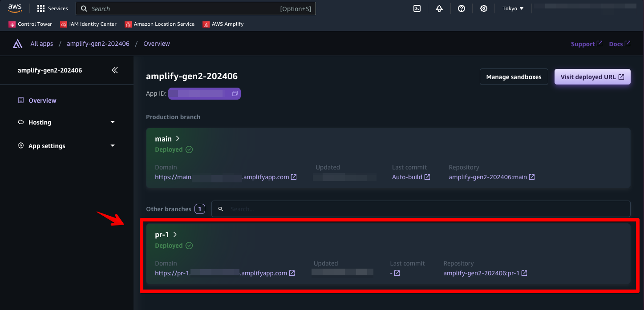Open the AWS help question mark icon
The height and width of the screenshot is (310, 644).
point(462,8)
